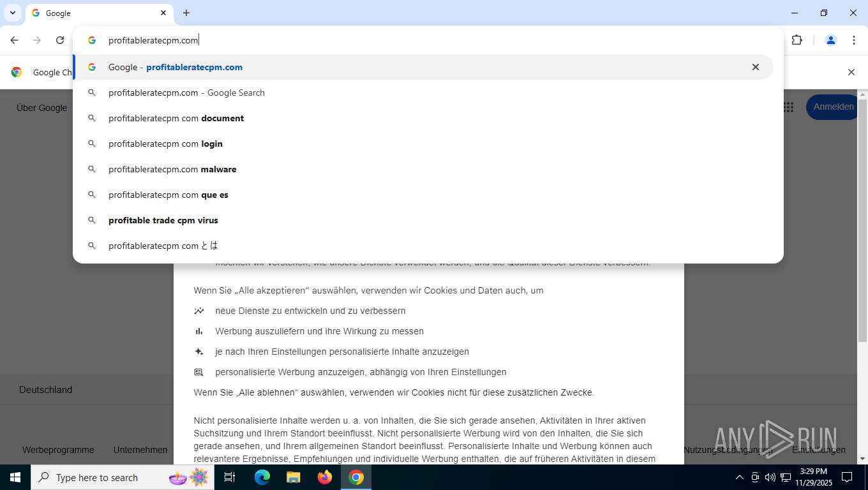
Task: Open the Windows Start menu
Action: pyautogui.click(x=15, y=477)
